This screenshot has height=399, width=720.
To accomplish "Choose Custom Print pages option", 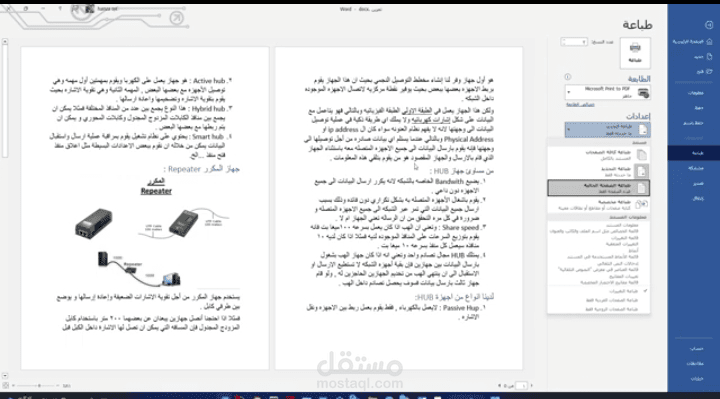I will pos(598,205).
